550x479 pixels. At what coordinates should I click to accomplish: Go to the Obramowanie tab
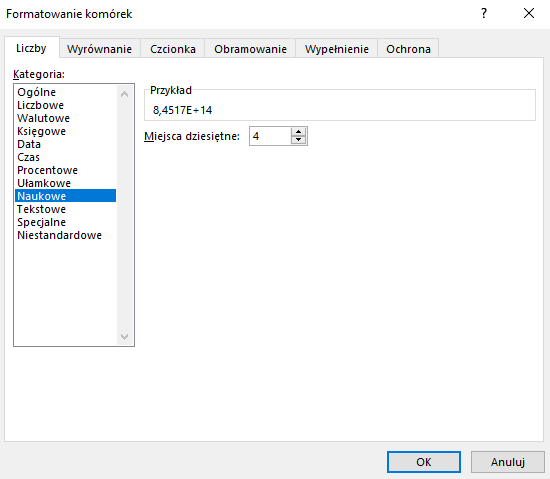pyautogui.click(x=250, y=49)
